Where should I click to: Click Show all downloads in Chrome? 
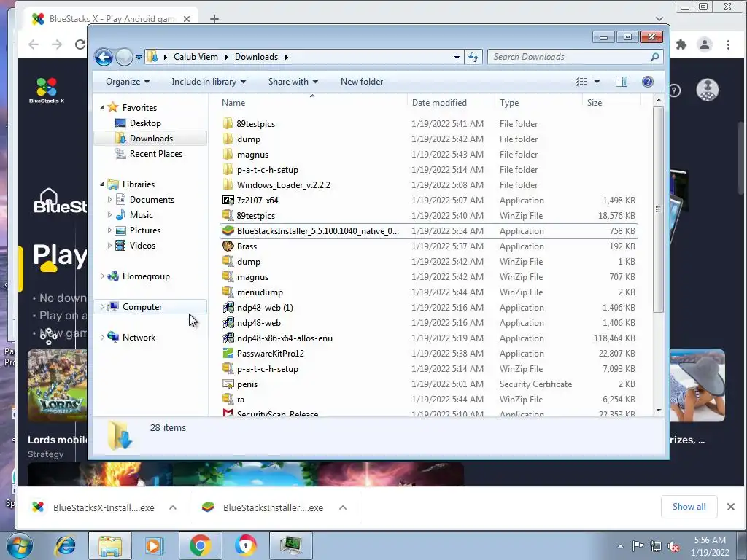(689, 507)
